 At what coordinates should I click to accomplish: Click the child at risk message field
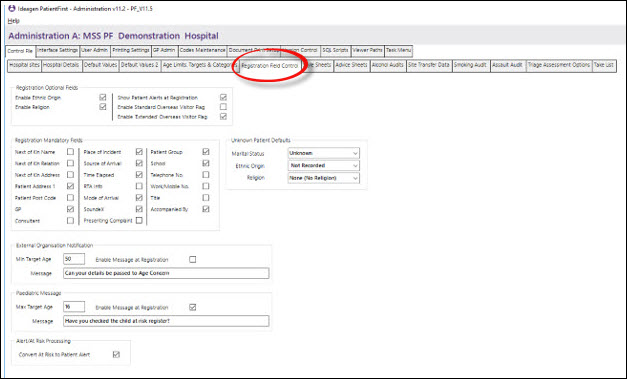pos(166,321)
